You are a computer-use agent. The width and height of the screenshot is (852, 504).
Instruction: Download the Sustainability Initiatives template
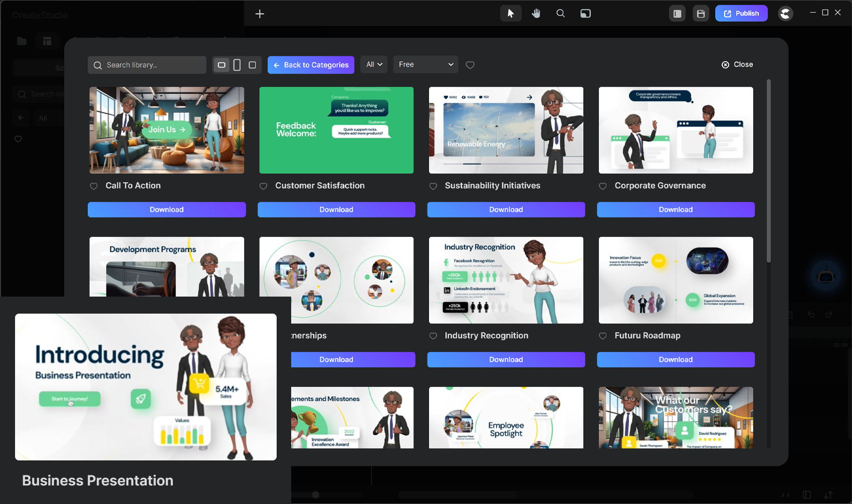(x=506, y=209)
